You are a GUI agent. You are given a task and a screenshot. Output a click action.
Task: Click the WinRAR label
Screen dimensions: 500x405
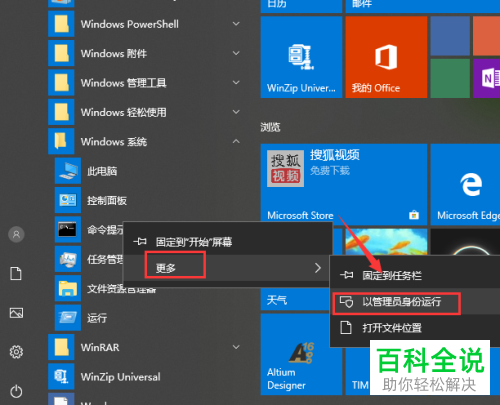(x=100, y=347)
